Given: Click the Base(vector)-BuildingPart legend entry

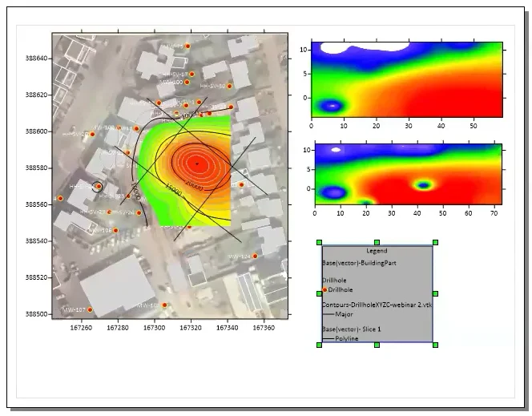Looking at the screenshot, I should coord(359,263).
